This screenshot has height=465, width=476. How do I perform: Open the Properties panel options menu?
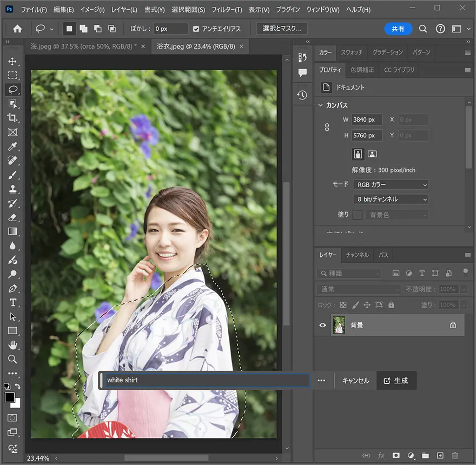click(467, 70)
